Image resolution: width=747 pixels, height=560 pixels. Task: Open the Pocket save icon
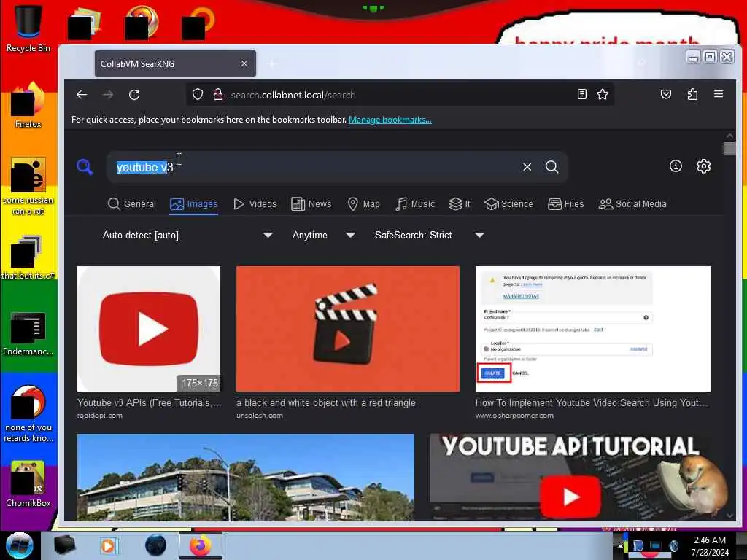[x=666, y=94]
